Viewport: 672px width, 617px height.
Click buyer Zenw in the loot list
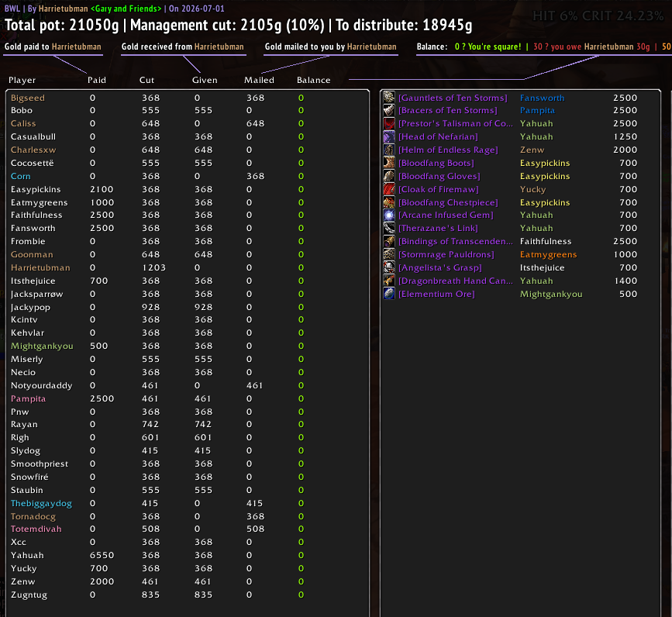coord(532,150)
